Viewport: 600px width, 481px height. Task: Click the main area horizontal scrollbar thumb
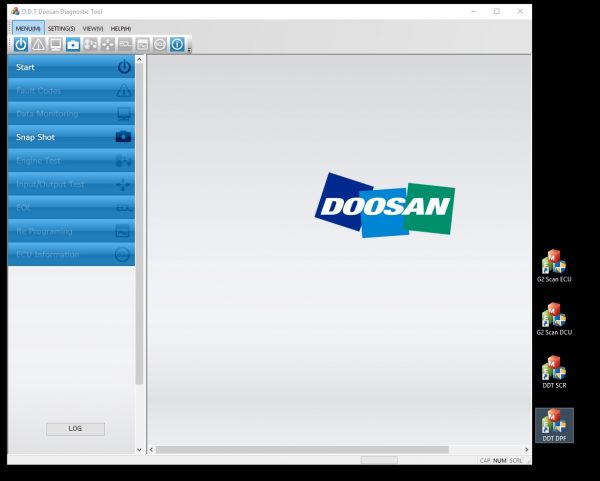click(x=302, y=450)
